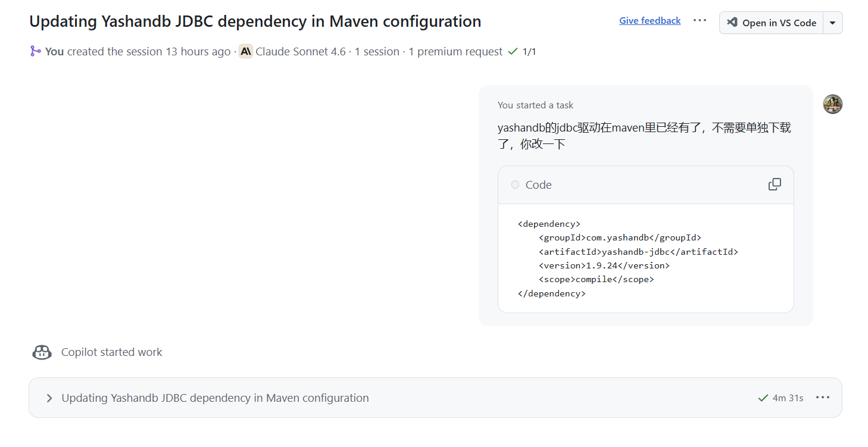Expand the Updating Yashandb JDBC session row
Image resolution: width=868 pixels, height=447 pixels.
pyautogui.click(x=49, y=398)
